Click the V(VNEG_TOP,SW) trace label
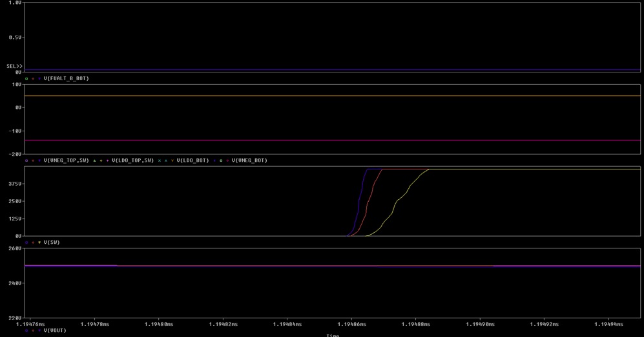The height and width of the screenshot is (337, 644). 66,160
